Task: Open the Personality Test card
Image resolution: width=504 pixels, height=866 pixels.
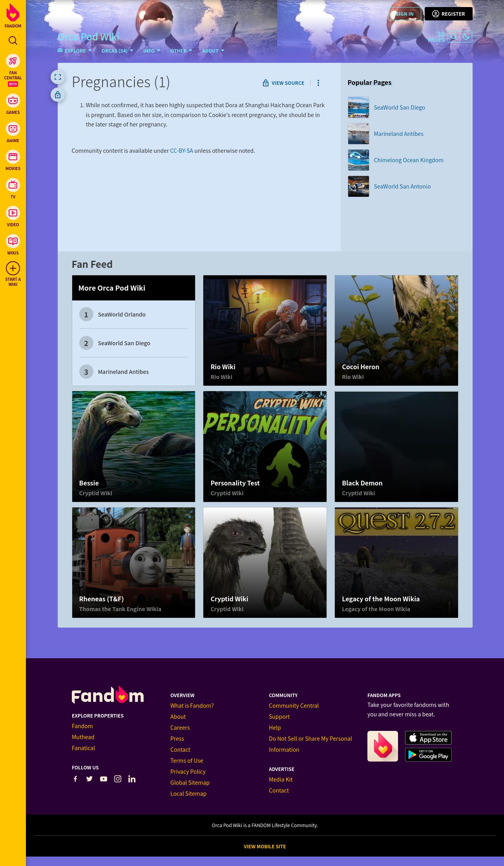Action: [x=265, y=447]
